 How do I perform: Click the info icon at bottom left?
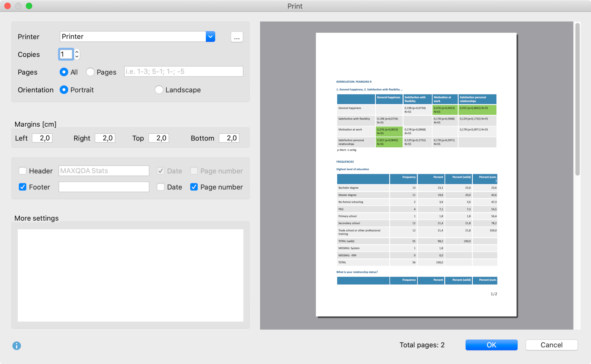17,345
